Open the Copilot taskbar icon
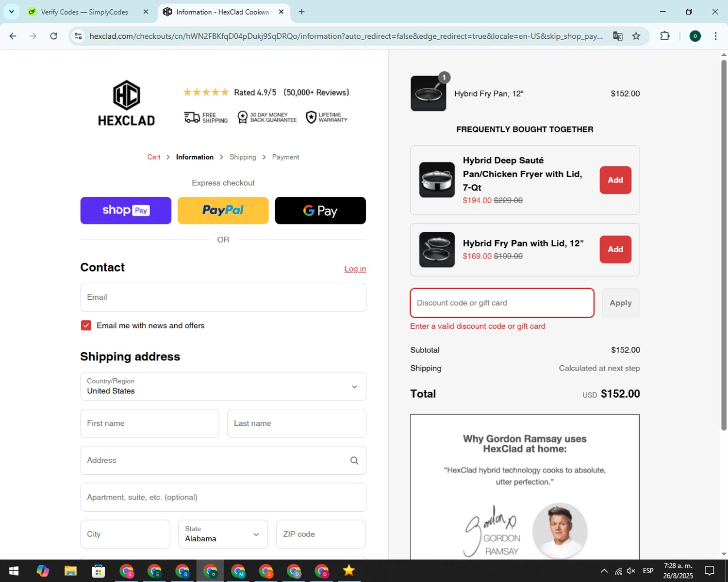Screen dimensions: 728x582 43,571
